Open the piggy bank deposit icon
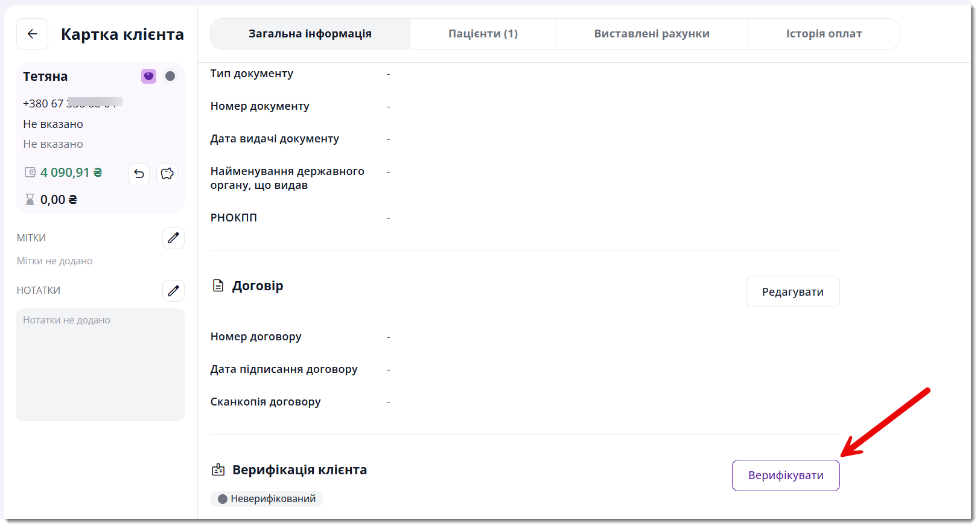 click(x=167, y=174)
